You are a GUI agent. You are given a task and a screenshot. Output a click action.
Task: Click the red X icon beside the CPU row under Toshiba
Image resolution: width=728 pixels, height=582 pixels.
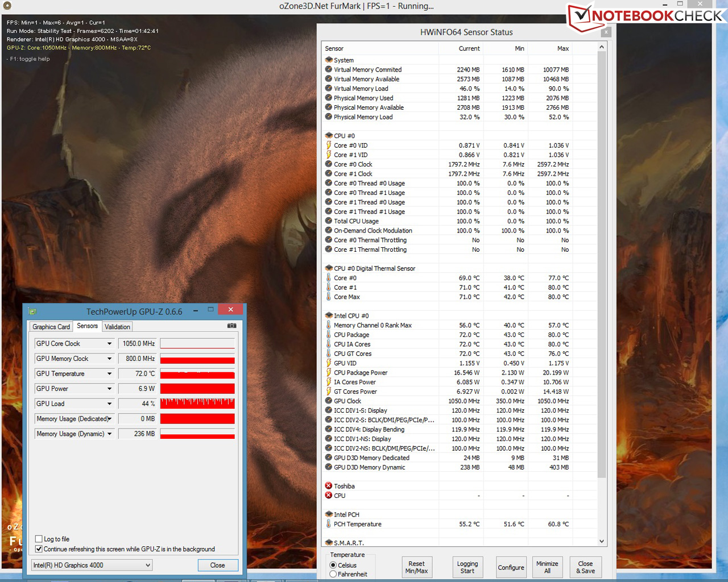coord(329,496)
